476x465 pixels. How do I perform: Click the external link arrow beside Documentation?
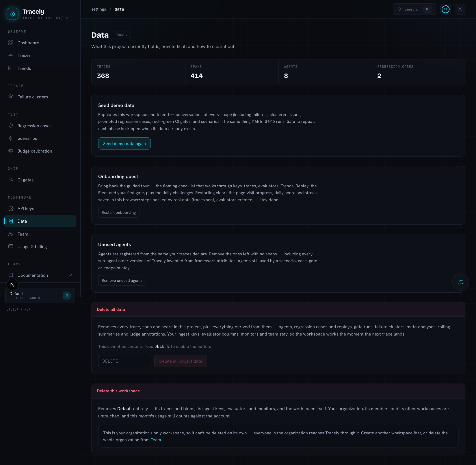[71, 275]
